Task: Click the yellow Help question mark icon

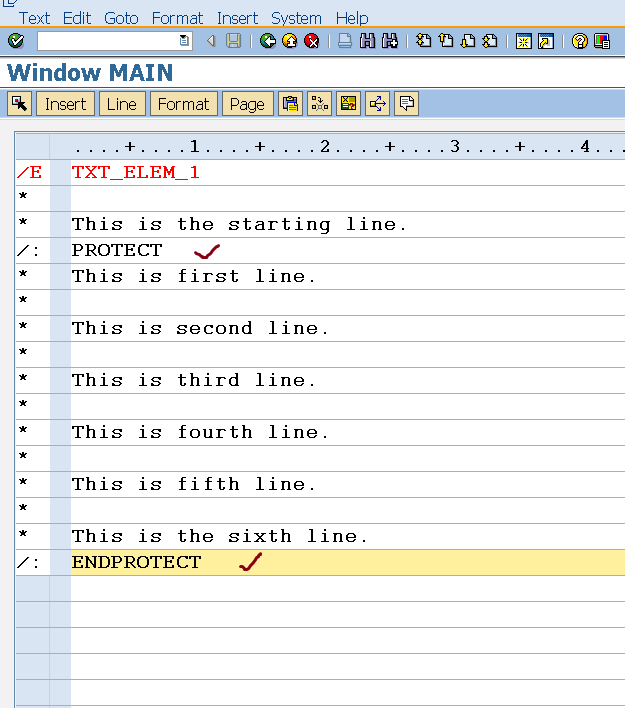Action: tap(579, 41)
